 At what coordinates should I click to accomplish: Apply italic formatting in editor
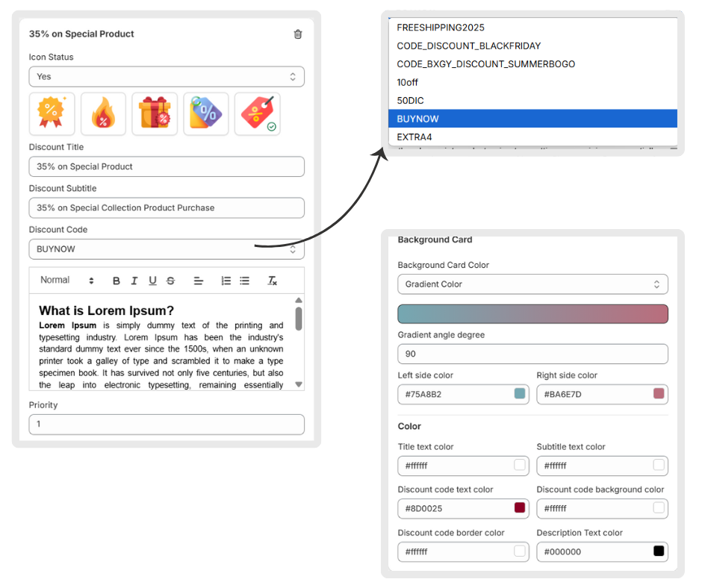134,281
